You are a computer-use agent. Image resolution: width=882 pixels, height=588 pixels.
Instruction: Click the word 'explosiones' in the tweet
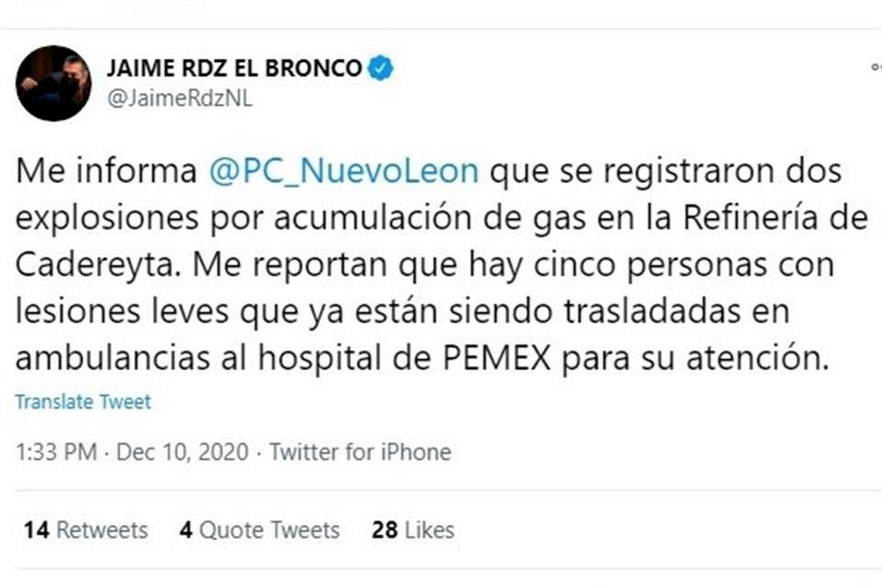107,220
